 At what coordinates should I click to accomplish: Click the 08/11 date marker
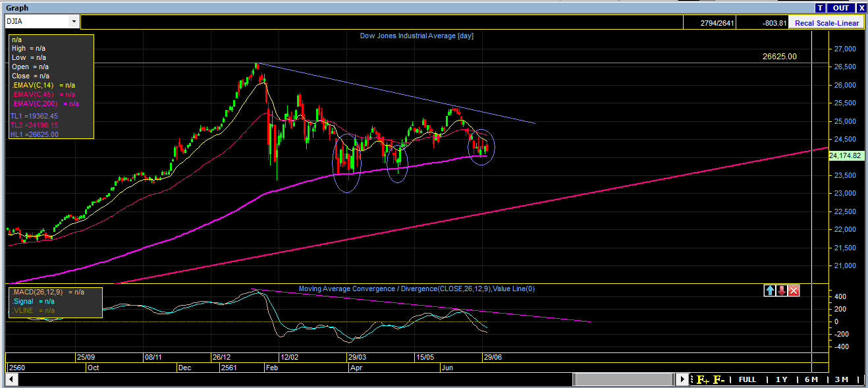click(153, 357)
